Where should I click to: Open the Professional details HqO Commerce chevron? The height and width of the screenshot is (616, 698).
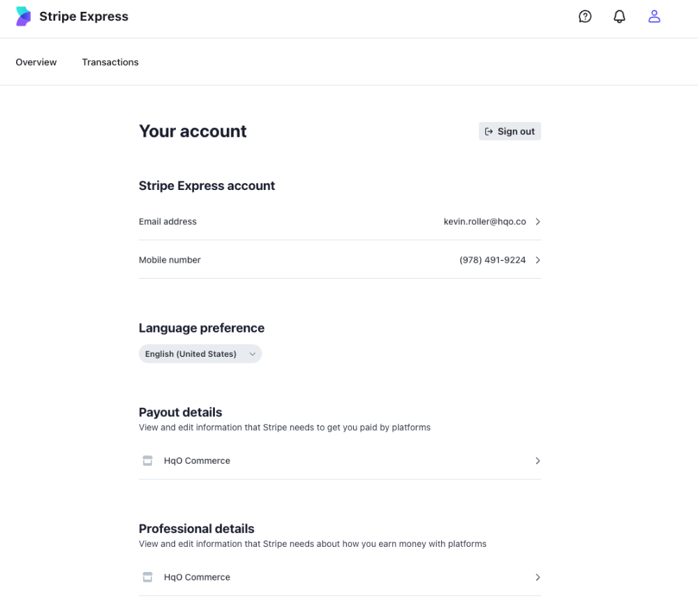point(537,578)
